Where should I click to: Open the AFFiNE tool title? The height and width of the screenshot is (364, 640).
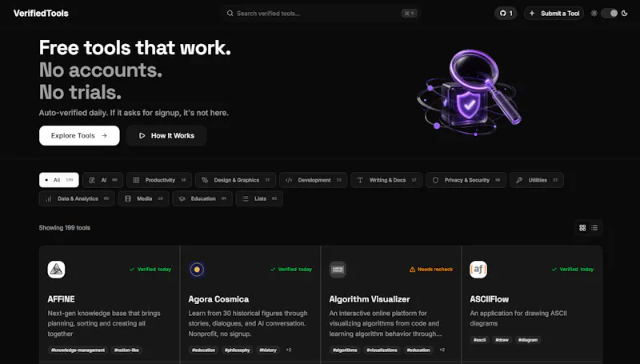click(62, 299)
